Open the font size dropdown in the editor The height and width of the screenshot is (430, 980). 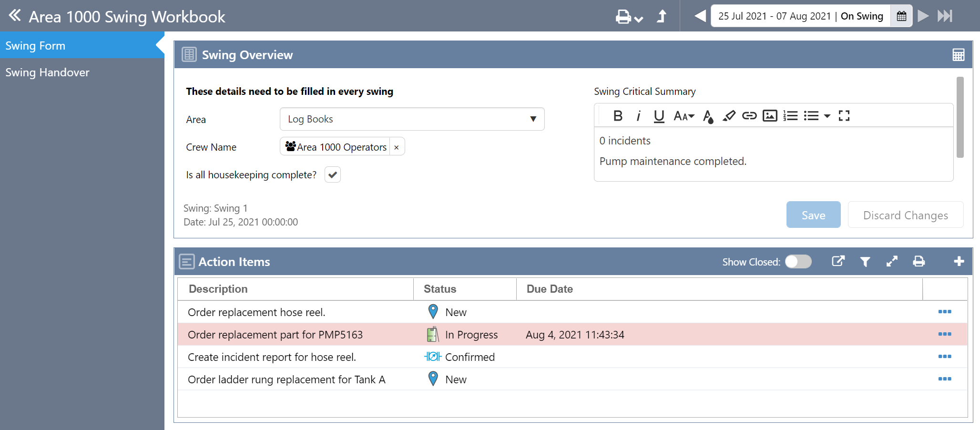click(x=684, y=116)
